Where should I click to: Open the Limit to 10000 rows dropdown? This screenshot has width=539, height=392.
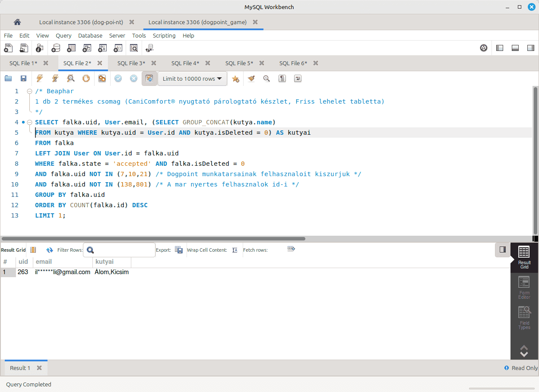[x=193, y=79]
